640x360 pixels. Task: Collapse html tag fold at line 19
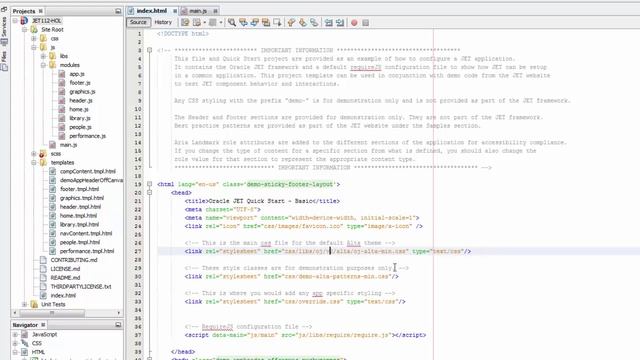pyautogui.click(x=150, y=184)
